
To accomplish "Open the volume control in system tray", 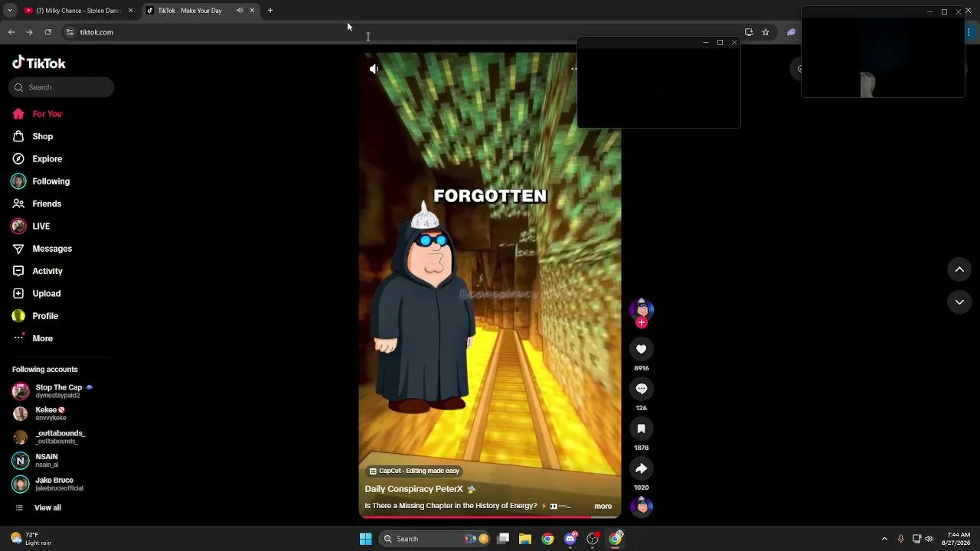I will [x=929, y=539].
